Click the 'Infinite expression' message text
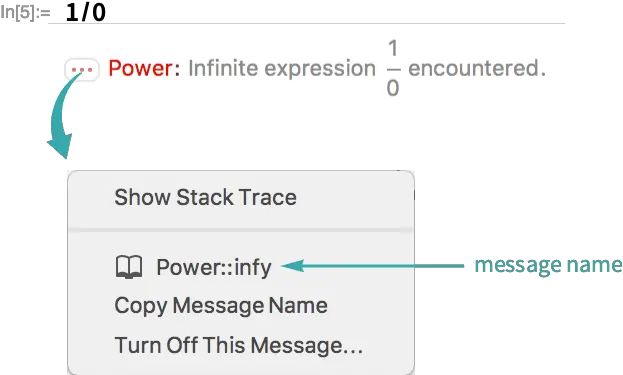The width and height of the screenshot is (623, 375). point(282,68)
